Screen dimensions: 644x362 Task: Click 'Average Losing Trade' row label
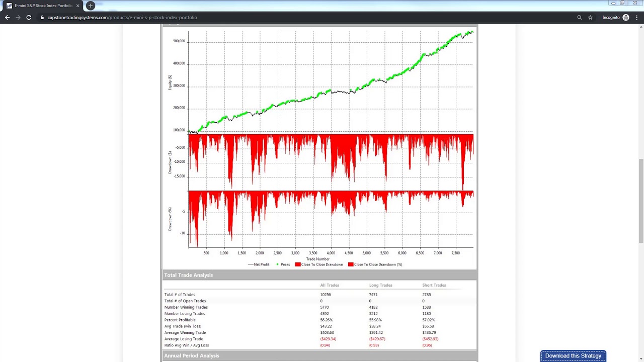click(x=184, y=339)
